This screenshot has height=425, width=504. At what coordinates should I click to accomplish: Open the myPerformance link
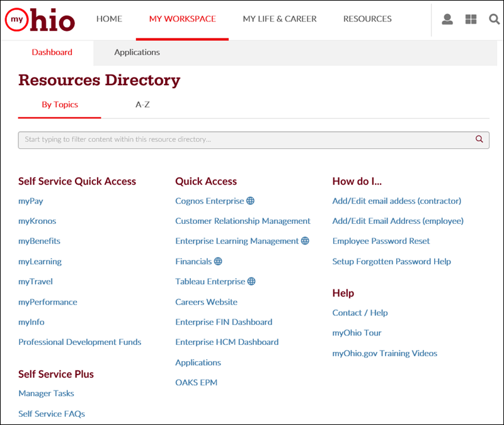(48, 302)
